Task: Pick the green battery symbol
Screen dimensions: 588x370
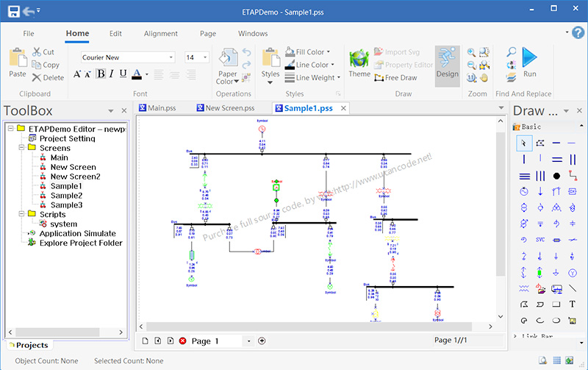Action: 540,272
